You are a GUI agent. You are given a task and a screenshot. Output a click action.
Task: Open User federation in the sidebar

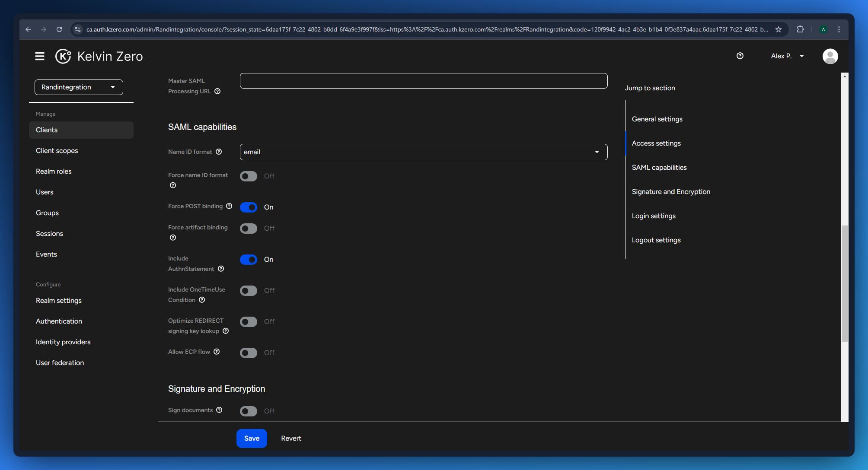pyautogui.click(x=81, y=363)
